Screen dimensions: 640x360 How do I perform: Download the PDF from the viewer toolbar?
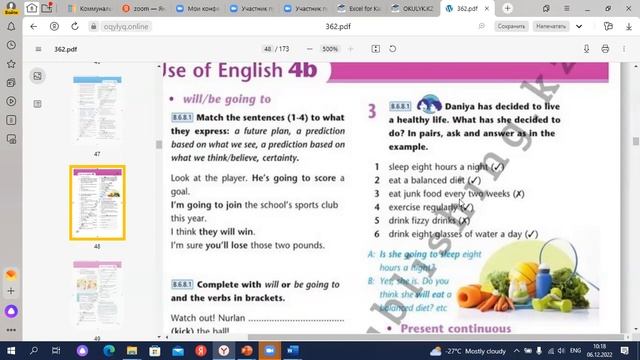coord(587,49)
